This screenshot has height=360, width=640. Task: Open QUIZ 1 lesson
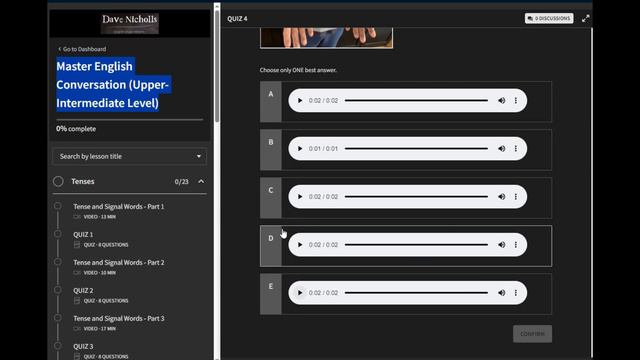(x=83, y=235)
